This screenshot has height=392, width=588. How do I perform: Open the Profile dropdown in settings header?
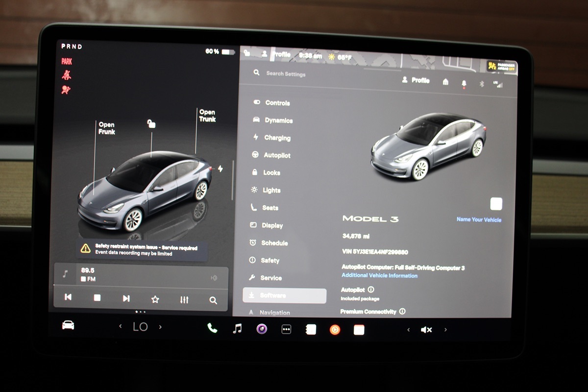click(x=416, y=80)
